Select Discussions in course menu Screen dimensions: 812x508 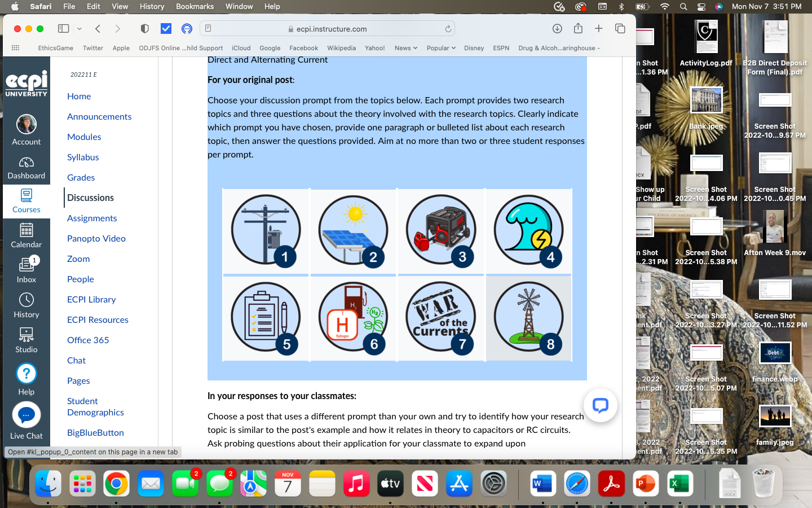pos(90,198)
